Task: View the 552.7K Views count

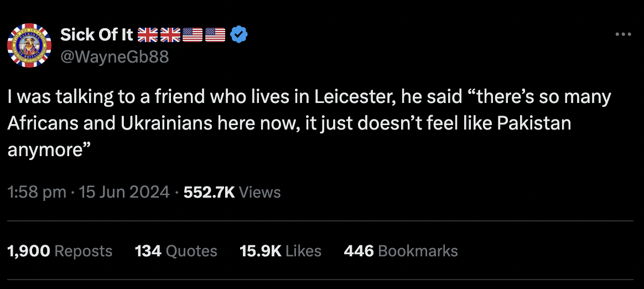Action: [x=232, y=192]
